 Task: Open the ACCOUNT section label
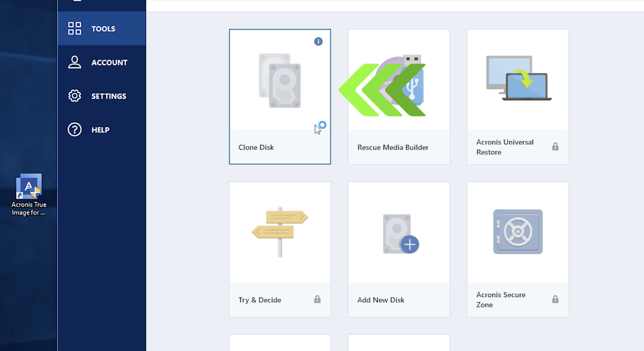coord(109,63)
